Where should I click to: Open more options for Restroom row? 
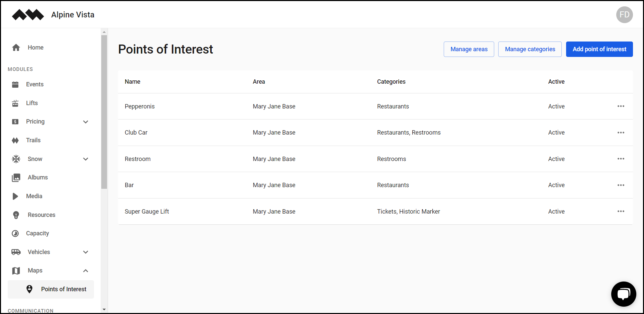(x=621, y=159)
